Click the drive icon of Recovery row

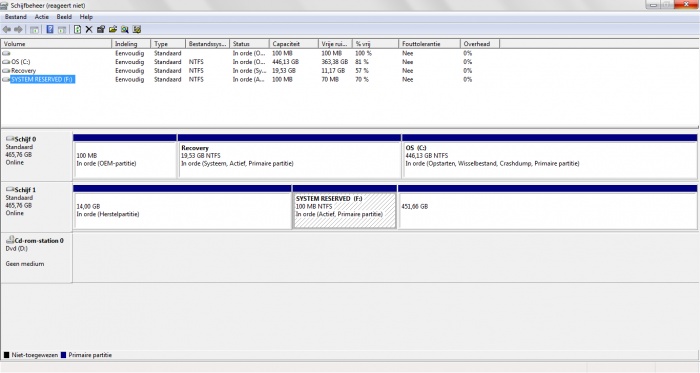point(6,71)
